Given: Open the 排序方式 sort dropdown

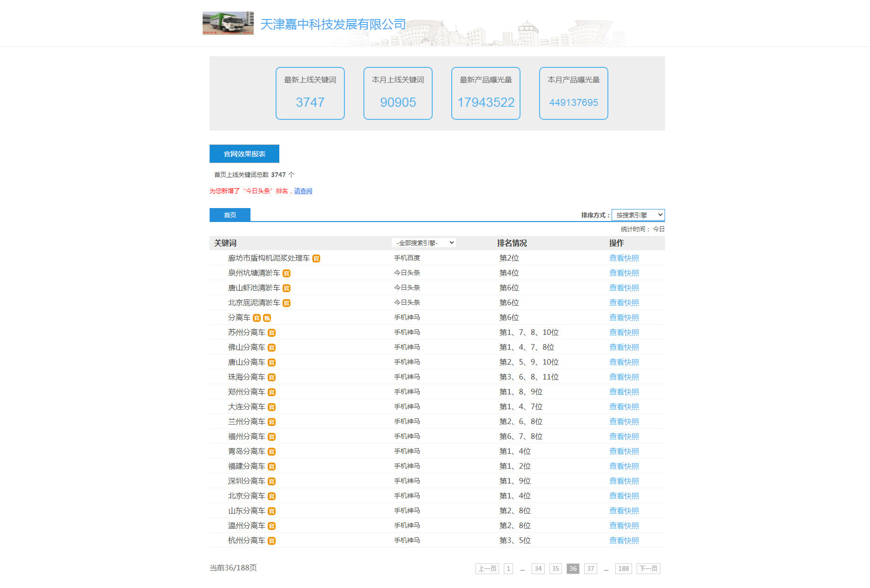Looking at the screenshot, I should (x=638, y=215).
